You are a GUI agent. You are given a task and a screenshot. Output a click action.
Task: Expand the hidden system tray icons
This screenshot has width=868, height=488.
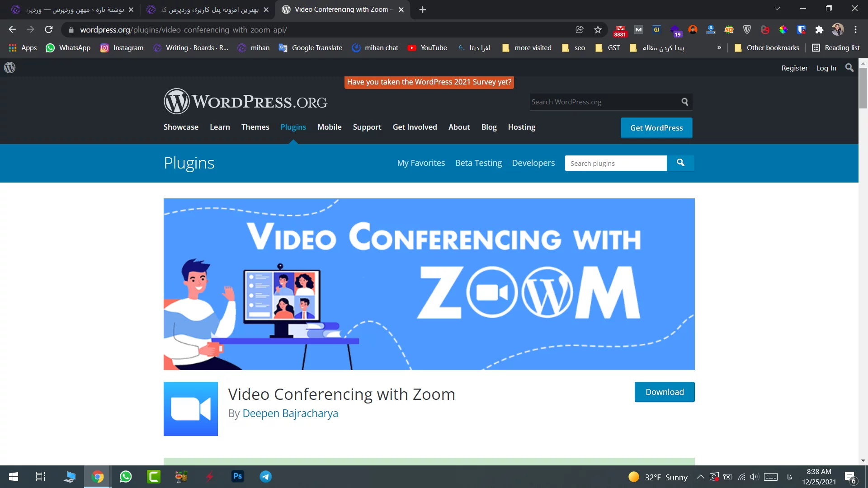click(700, 477)
